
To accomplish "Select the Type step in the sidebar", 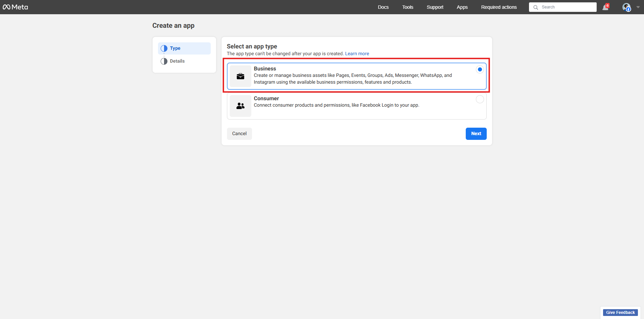I will pos(184,48).
